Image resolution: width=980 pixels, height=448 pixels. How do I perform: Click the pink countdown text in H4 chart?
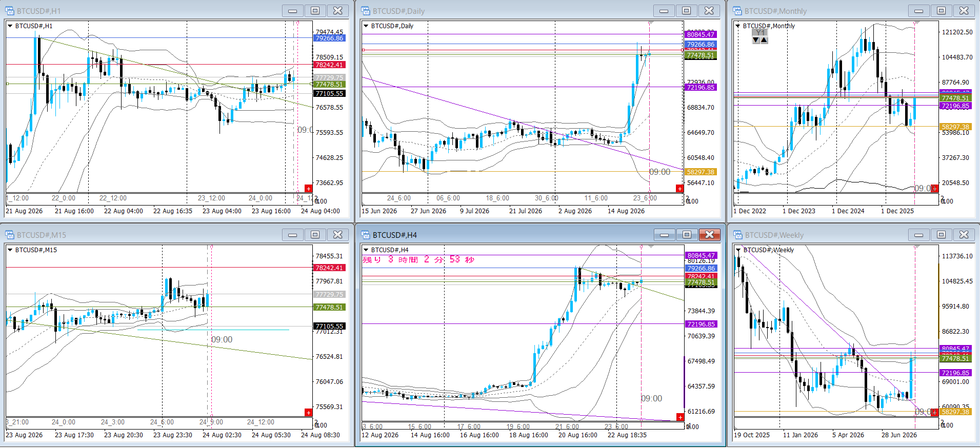(418, 260)
